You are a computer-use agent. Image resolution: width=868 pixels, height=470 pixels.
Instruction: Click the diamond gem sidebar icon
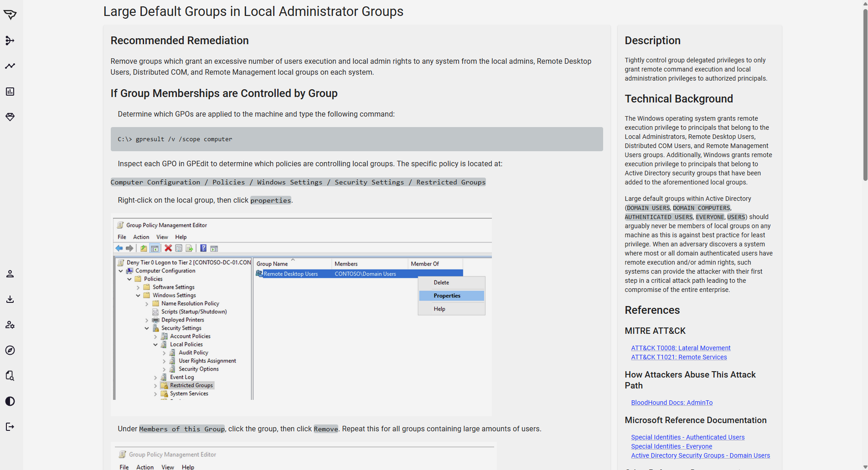pos(10,117)
